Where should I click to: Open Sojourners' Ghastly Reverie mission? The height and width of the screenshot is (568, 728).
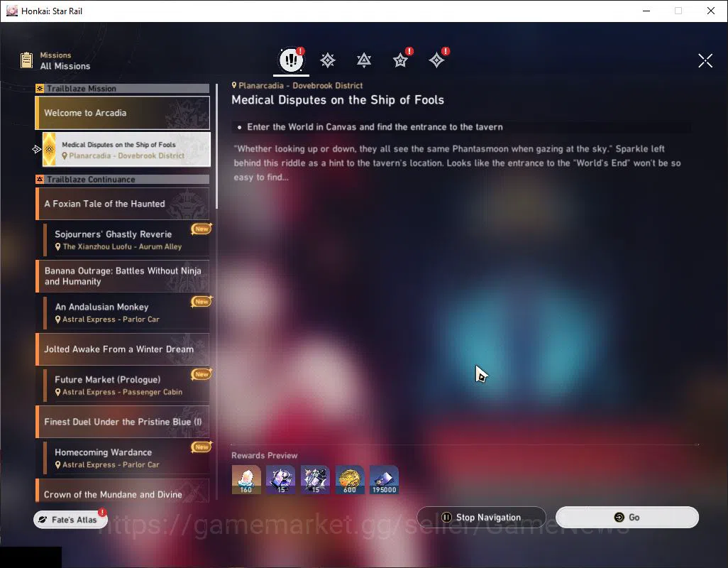(126, 240)
